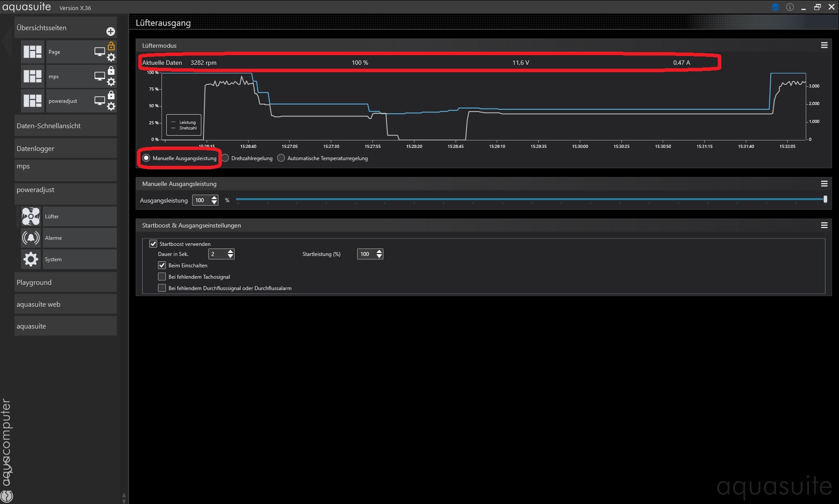Click the desktop monitor icon for mps
This screenshot has height=504, width=839.
[x=100, y=76]
